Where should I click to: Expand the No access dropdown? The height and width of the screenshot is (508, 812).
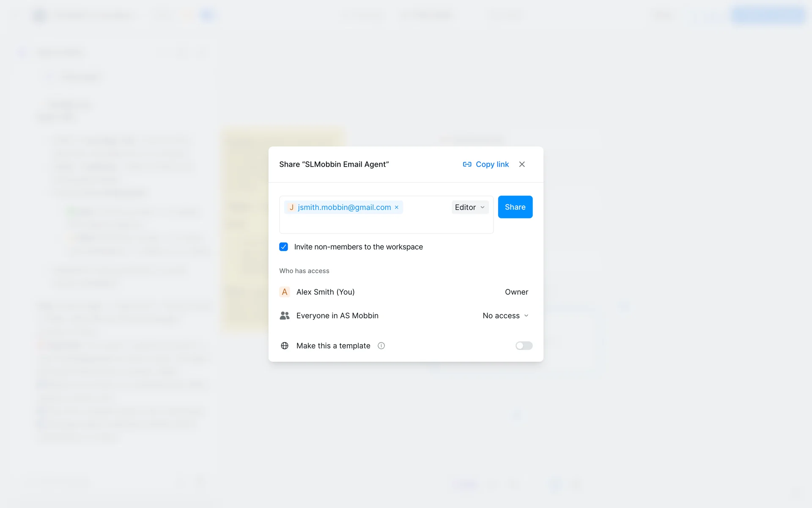point(501,316)
